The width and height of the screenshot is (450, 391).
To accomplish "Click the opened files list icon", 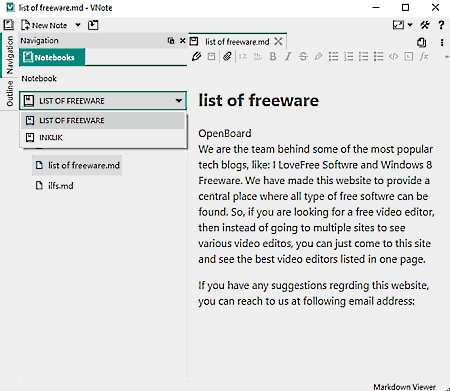I will [x=422, y=42].
